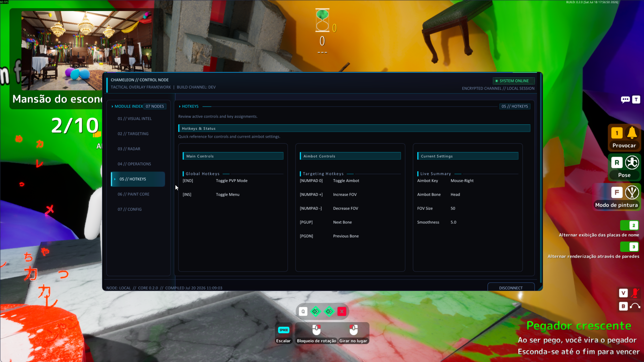Toggle name plate display switch 2
This screenshot has width=644, height=362.
pos(629,225)
